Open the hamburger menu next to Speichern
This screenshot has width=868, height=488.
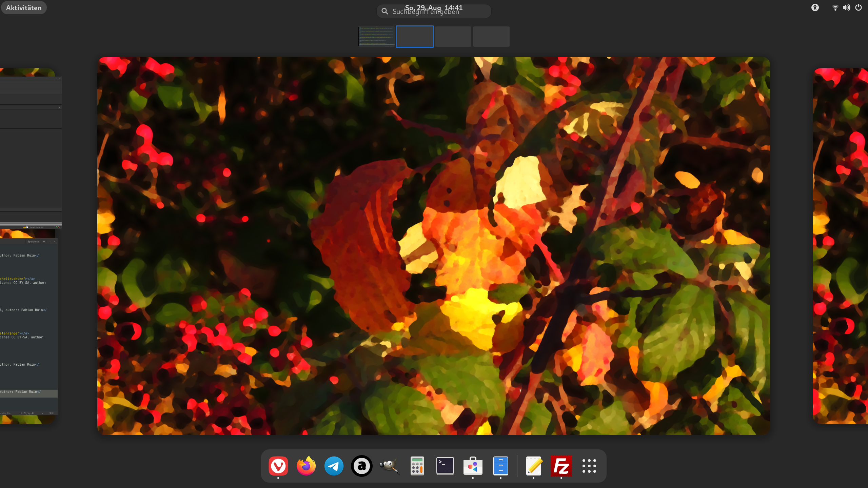[44, 241]
